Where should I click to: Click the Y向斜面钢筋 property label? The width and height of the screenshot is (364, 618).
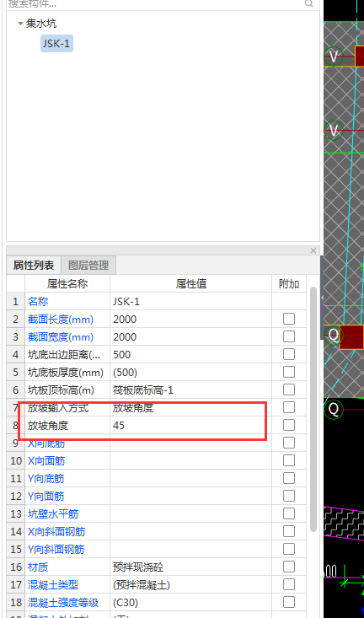pyautogui.click(x=56, y=550)
